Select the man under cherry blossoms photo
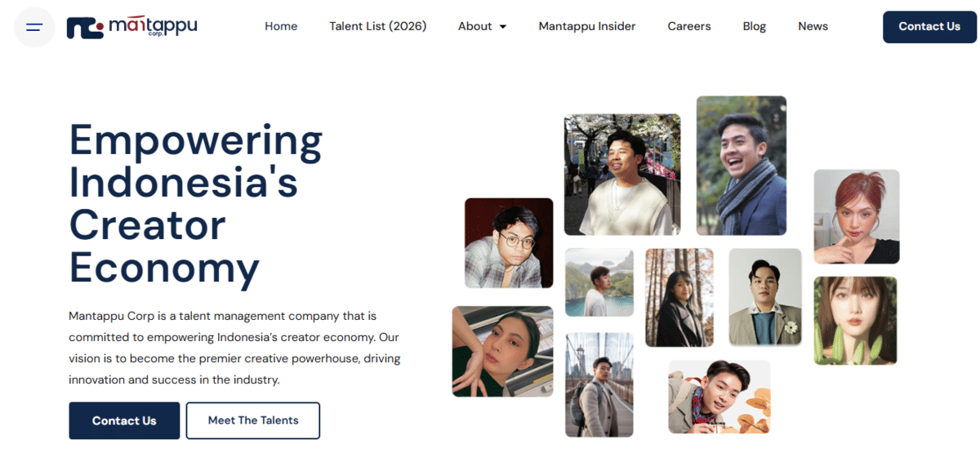The image size is (980, 457). (x=622, y=175)
